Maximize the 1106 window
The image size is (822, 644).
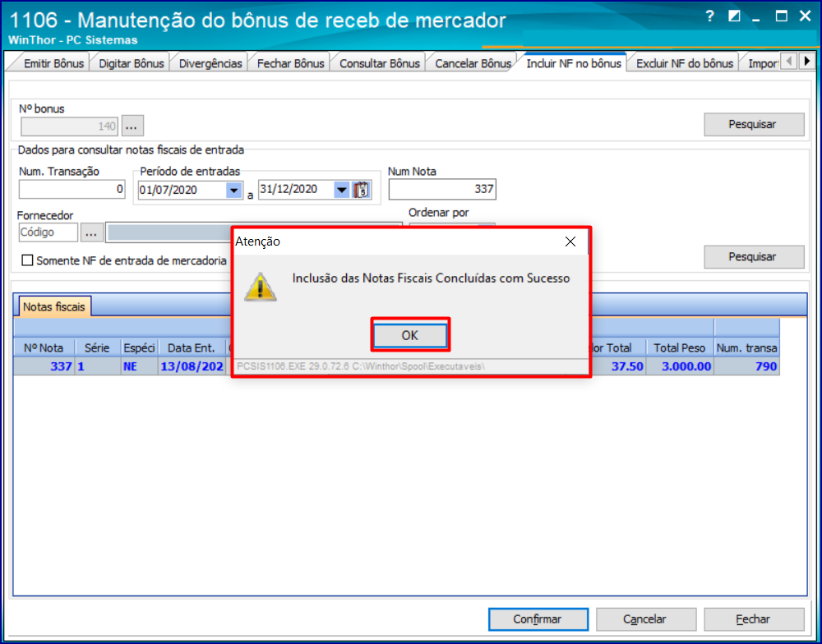[x=781, y=16]
